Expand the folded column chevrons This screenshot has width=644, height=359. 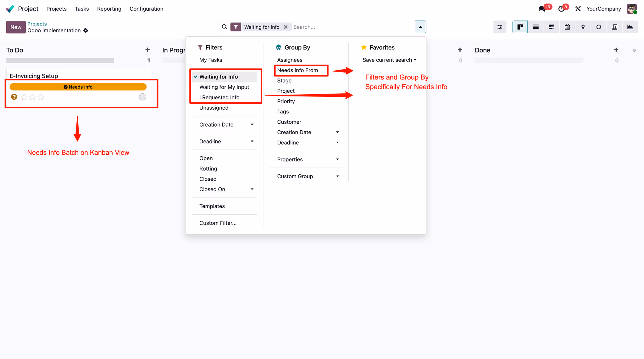click(x=634, y=50)
